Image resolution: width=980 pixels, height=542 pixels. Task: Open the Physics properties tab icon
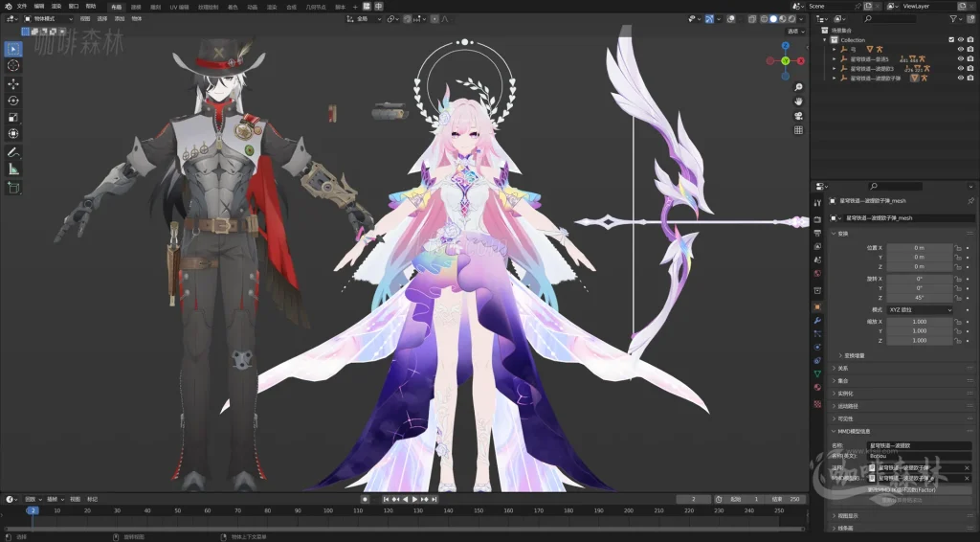817,347
